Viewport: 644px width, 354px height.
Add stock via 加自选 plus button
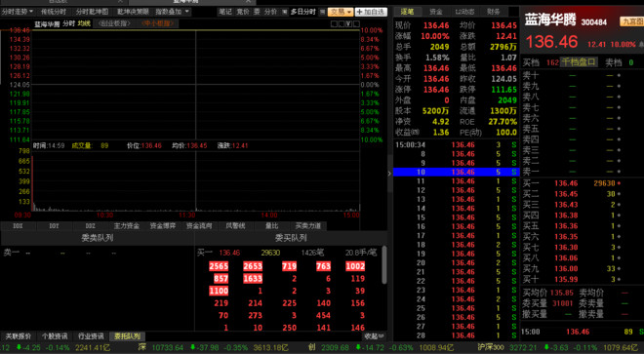point(371,12)
